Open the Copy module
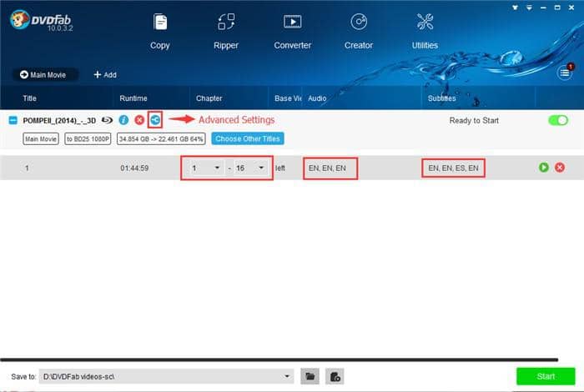 [x=160, y=32]
